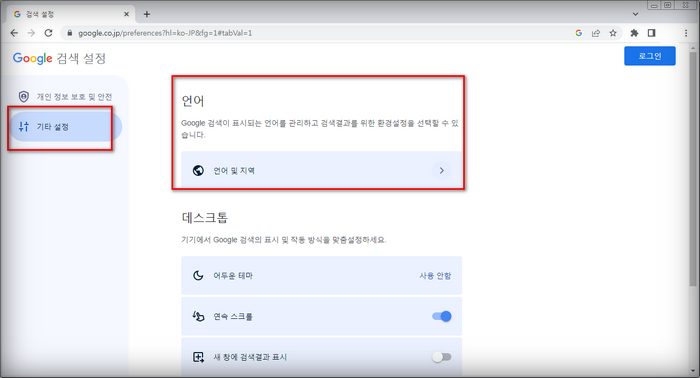Image resolution: width=700 pixels, height=378 pixels.
Task: Click the blue 로그인 button
Action: click(x=650, y=56)
